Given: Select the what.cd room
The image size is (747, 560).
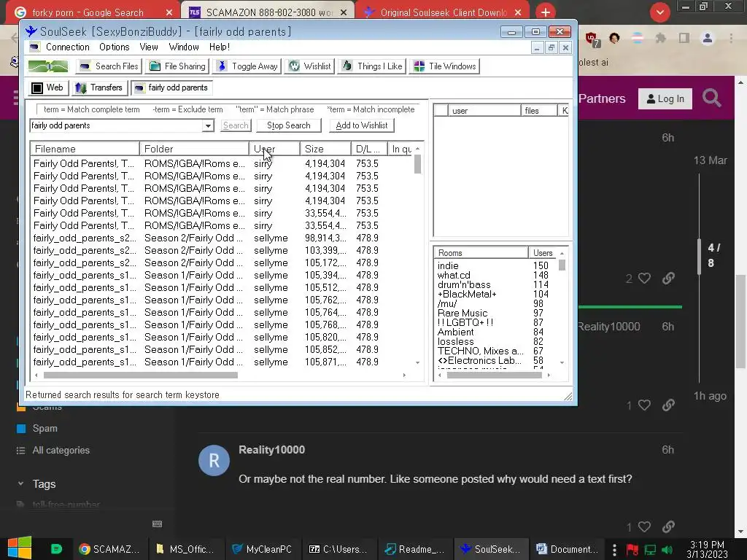Looking at the screenshot, I should (x=454, y=275).
